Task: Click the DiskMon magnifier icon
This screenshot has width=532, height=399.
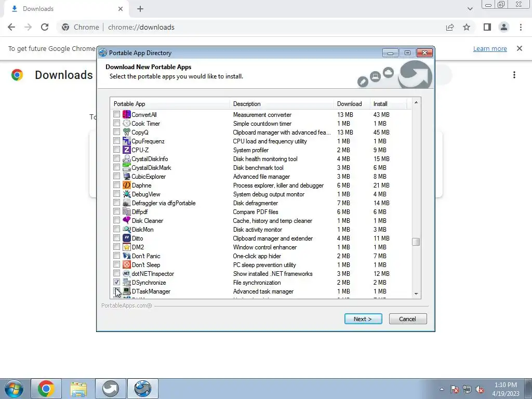Action: (127, 229)
